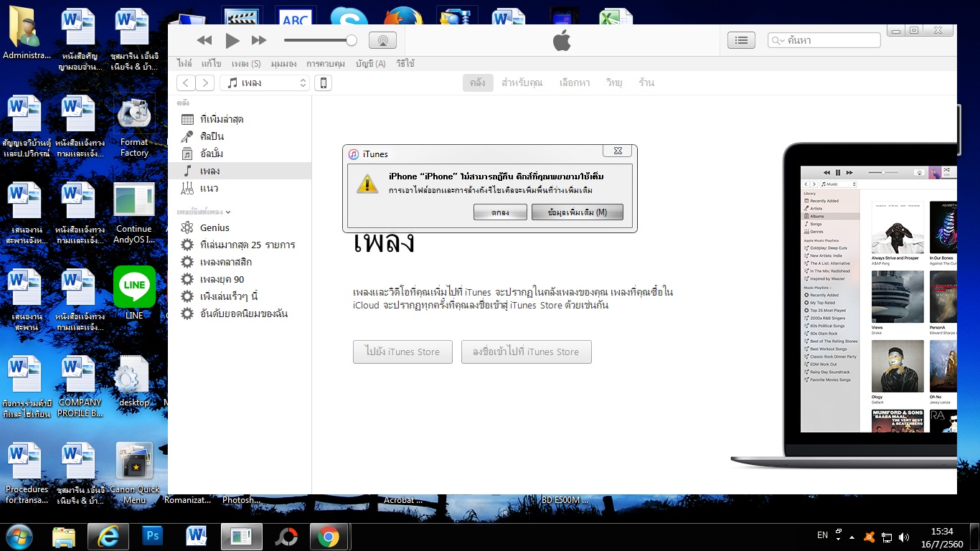Viewport: 980px width, 551px height.
Task: Switch to the ร้าน store tab
Action: pyautogui.click(x=646, y=83)
